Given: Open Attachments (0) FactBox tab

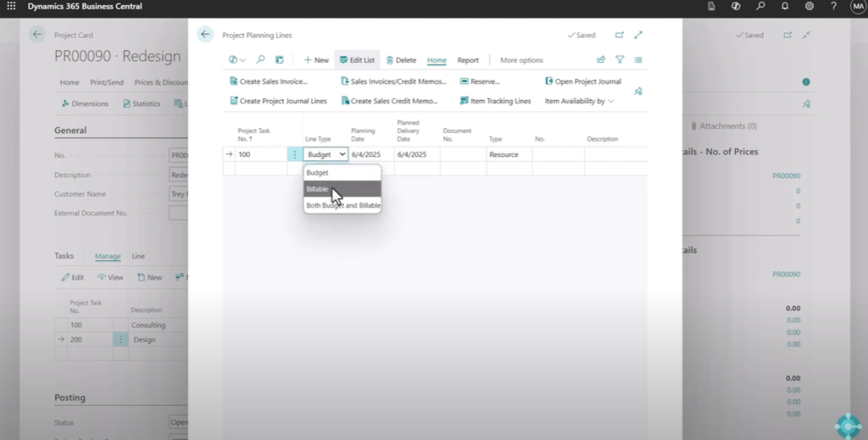Looking at the screenshot, I should [x=724, y=126].
